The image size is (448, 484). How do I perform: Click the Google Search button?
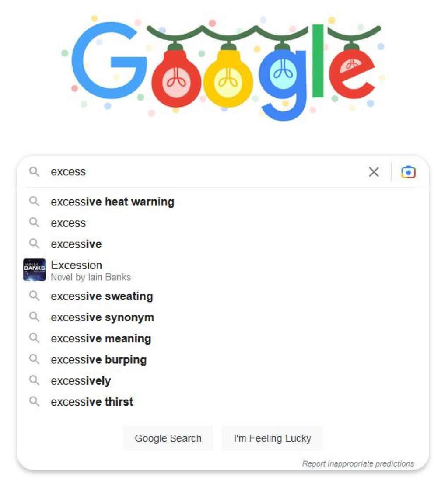click(168, 439)
